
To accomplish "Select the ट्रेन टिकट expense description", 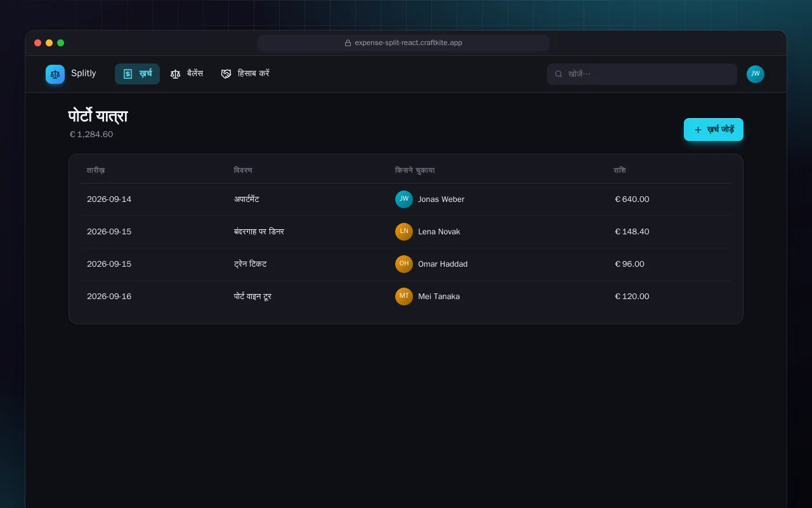I will [x=251, y=264].
